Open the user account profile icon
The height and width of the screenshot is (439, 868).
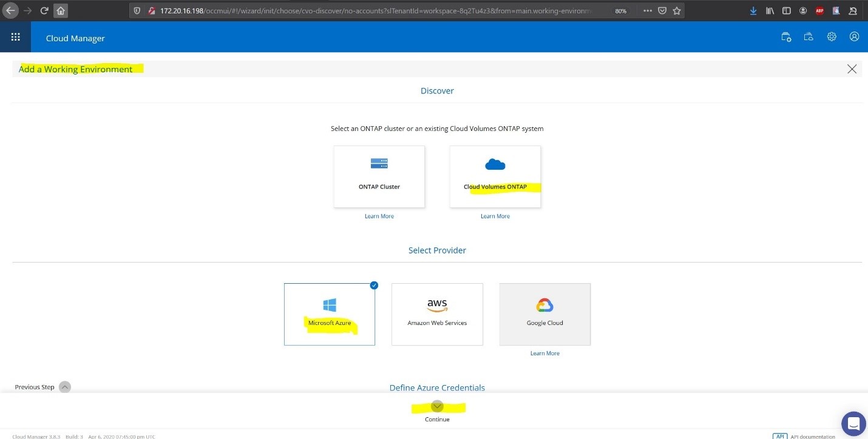pos(854,36)
